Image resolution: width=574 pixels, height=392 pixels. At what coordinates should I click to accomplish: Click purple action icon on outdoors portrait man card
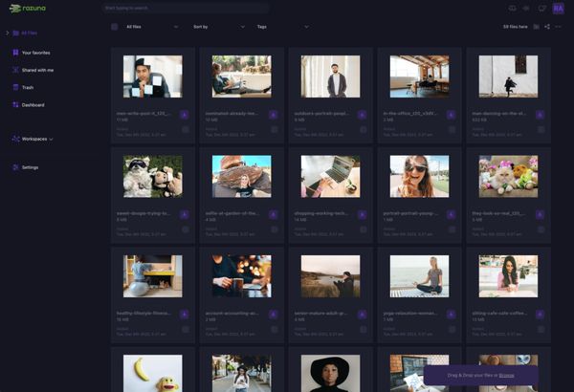point(362,115)
